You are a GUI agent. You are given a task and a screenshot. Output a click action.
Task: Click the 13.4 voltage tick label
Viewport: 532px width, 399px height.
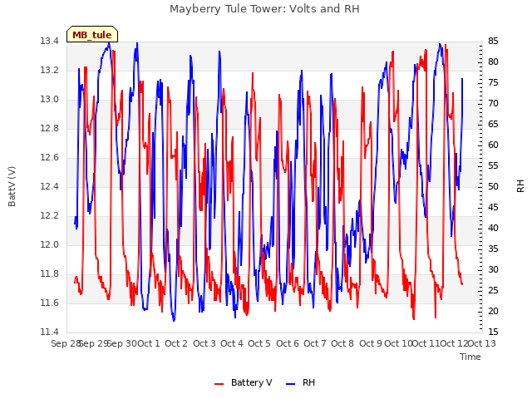49,42
